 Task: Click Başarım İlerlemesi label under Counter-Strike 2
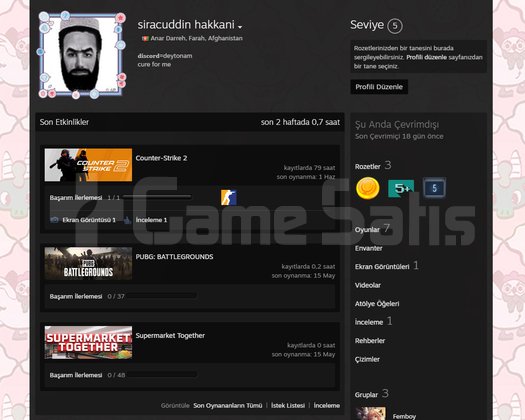[x=76, y=198]
